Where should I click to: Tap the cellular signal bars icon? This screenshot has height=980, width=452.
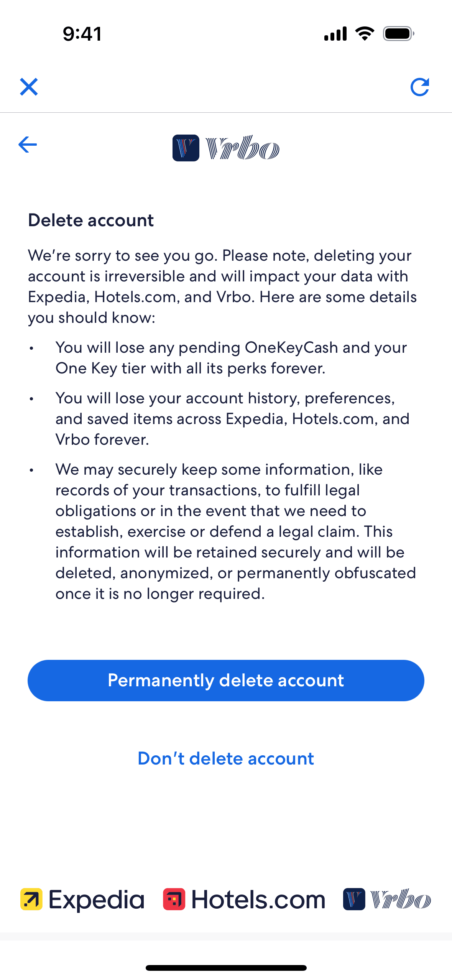[335, 34]
